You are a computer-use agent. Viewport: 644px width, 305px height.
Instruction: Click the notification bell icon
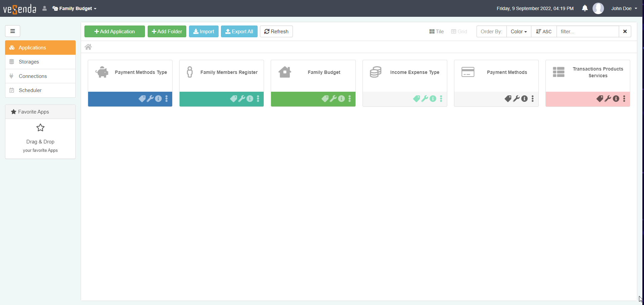coord(585,8)
